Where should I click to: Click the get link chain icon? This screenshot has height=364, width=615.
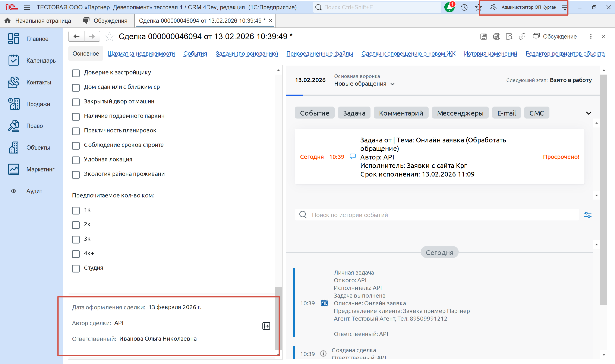pos(522,36)
